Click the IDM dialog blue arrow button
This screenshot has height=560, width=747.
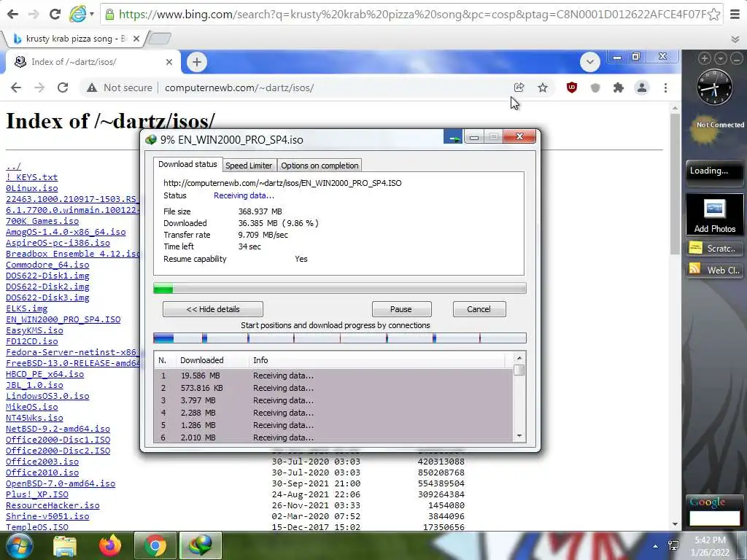[x=452, y=137]
